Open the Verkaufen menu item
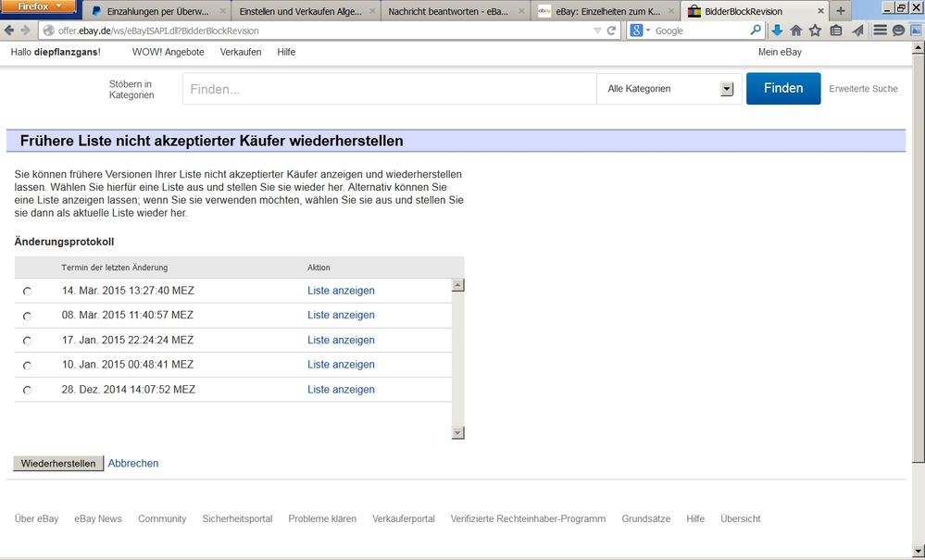The height and width of the screenshot is (560, 925). pos(241,52)
